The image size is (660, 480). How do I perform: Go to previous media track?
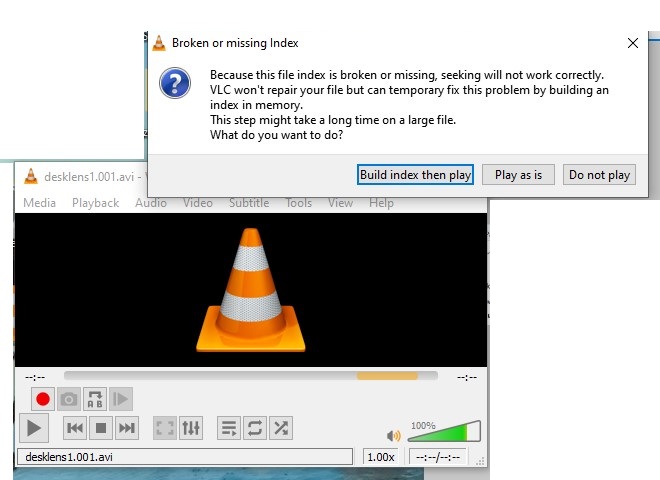point(75,428)
